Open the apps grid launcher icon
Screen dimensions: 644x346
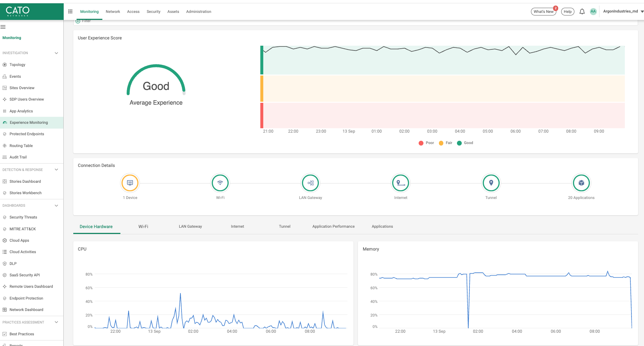70,12
